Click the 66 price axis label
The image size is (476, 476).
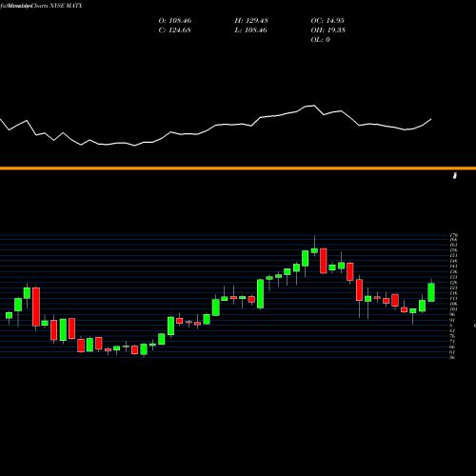(452, 347)
